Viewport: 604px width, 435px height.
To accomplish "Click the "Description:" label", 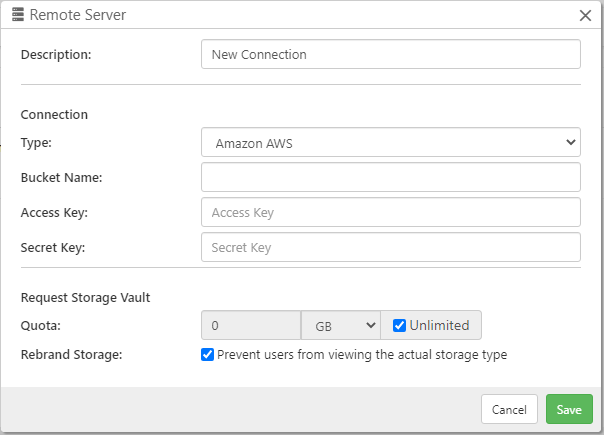I will [x=56, y=54].
